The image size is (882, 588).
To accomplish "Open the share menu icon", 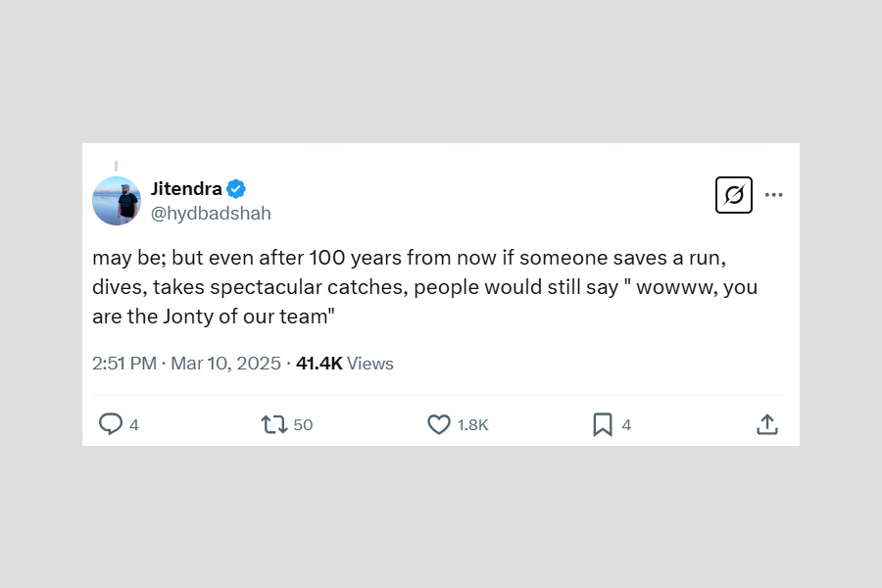I will coord(767,424).
